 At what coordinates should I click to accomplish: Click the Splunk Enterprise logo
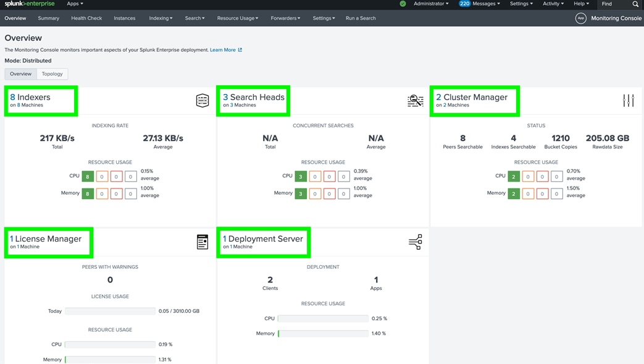coord(30,4)
